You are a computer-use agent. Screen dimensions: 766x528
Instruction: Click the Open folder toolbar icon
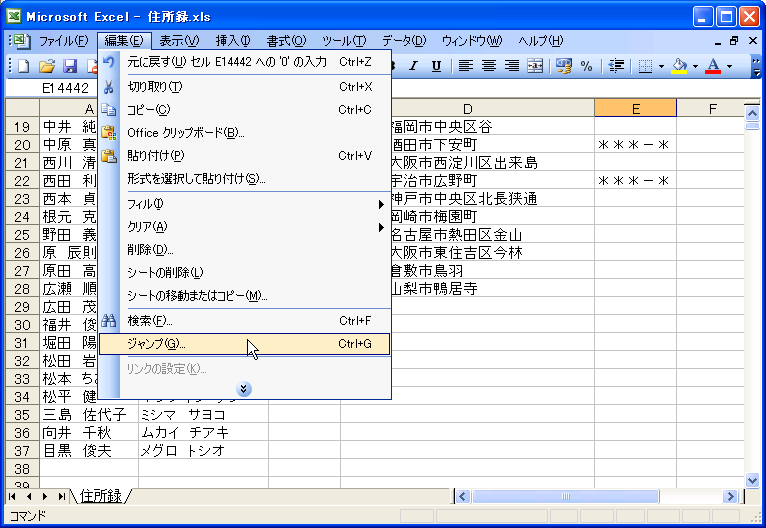pos(47,66)
